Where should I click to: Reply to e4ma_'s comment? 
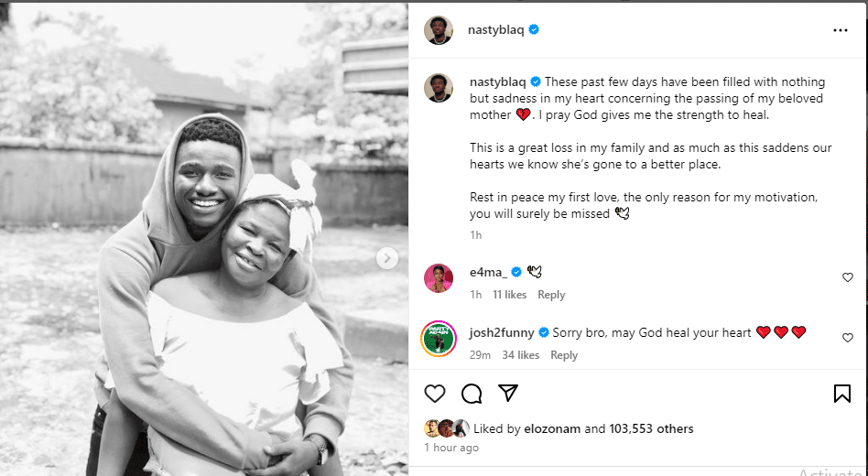pyautogui.click(x=551, y=295)
